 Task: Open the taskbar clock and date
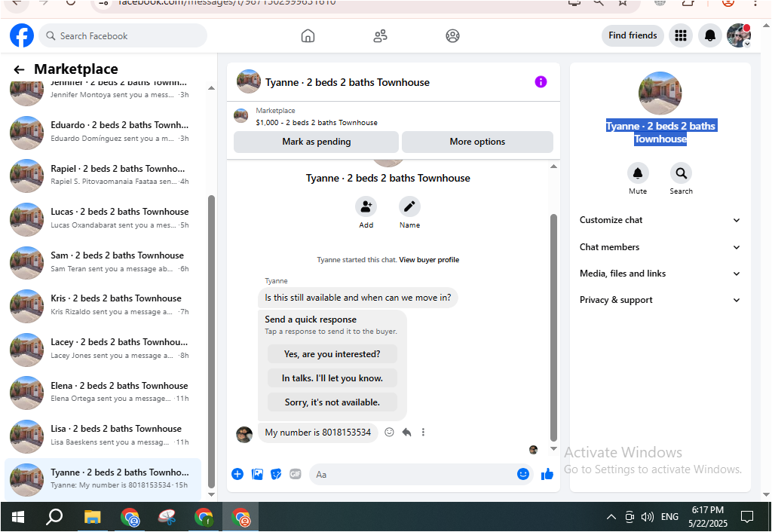707,517
